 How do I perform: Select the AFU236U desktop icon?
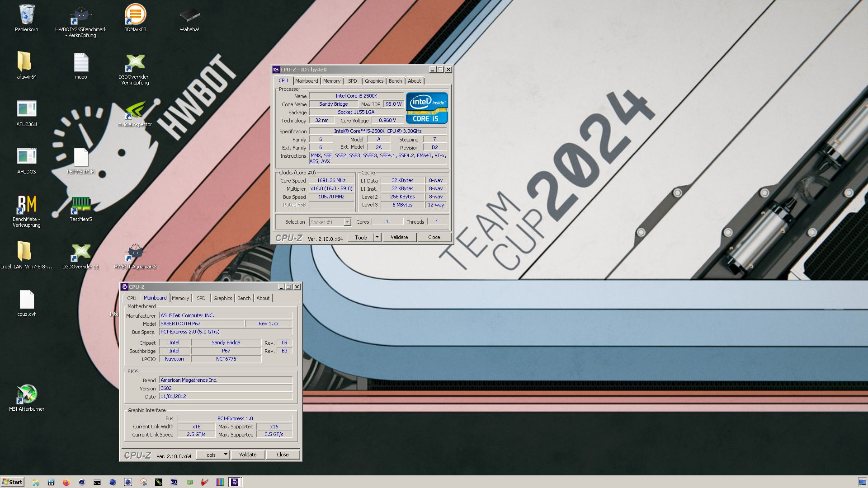(x=27, y=113)
